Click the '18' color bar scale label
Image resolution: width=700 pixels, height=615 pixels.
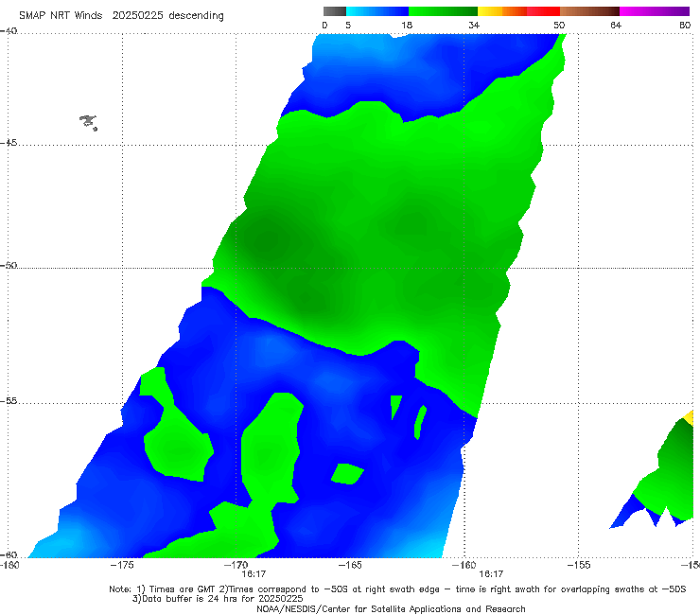(x=407, y=25)
